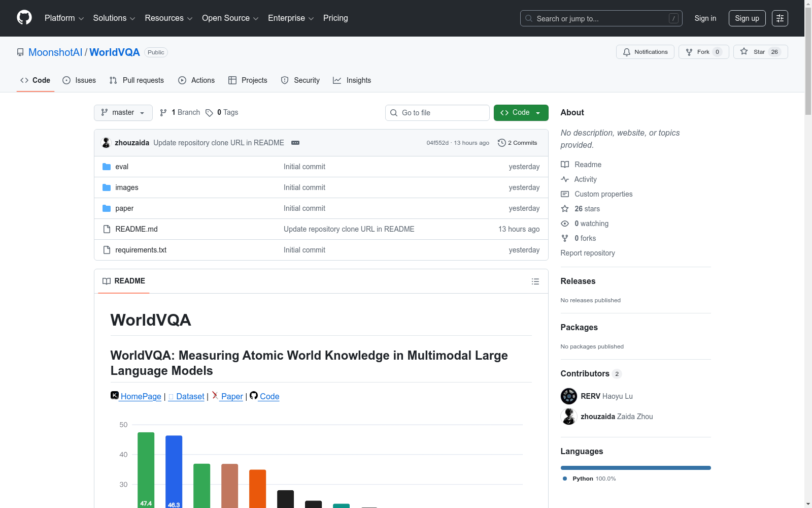Image resolution: width=812 pixels, height=508 pixels.
Task: Click the Sign in link
Action: (x=705, y=18)
